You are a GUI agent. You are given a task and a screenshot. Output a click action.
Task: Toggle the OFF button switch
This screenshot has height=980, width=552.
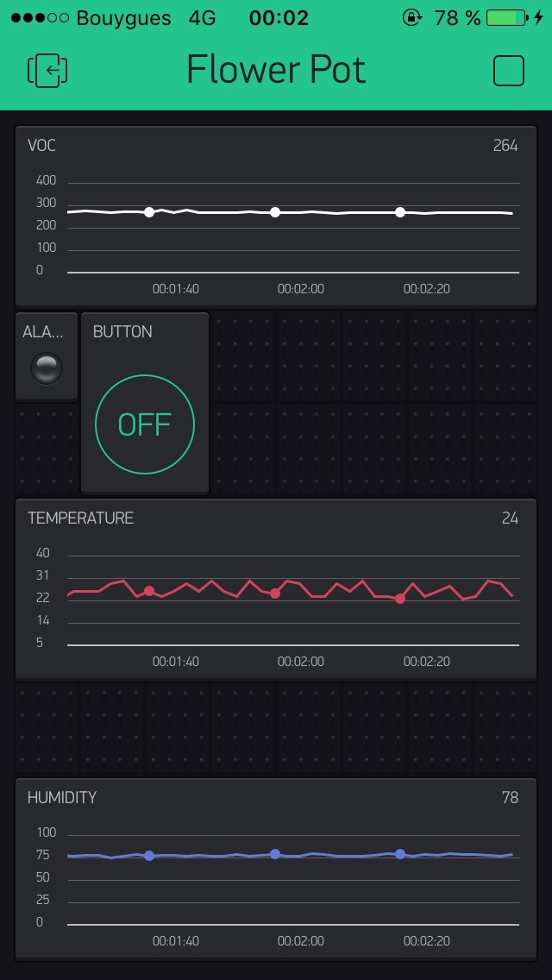[145, 424]
